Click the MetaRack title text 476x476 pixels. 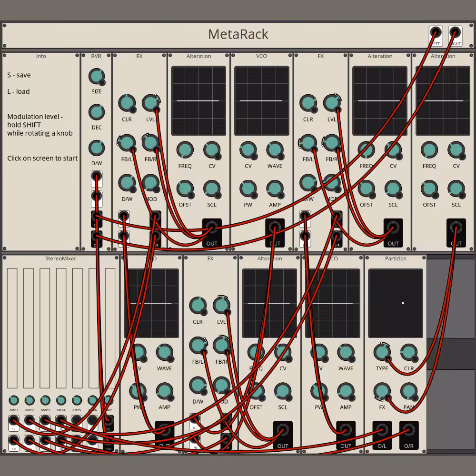(238, 34)
